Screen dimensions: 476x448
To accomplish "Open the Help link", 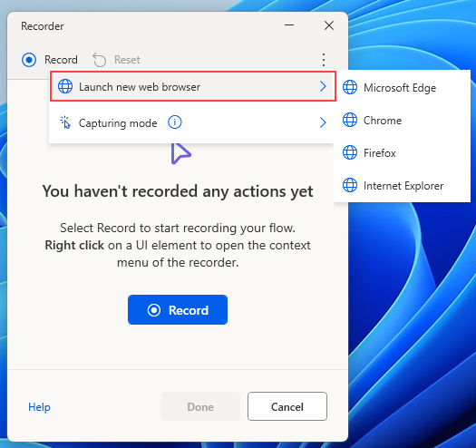I will tap(39, 407).
